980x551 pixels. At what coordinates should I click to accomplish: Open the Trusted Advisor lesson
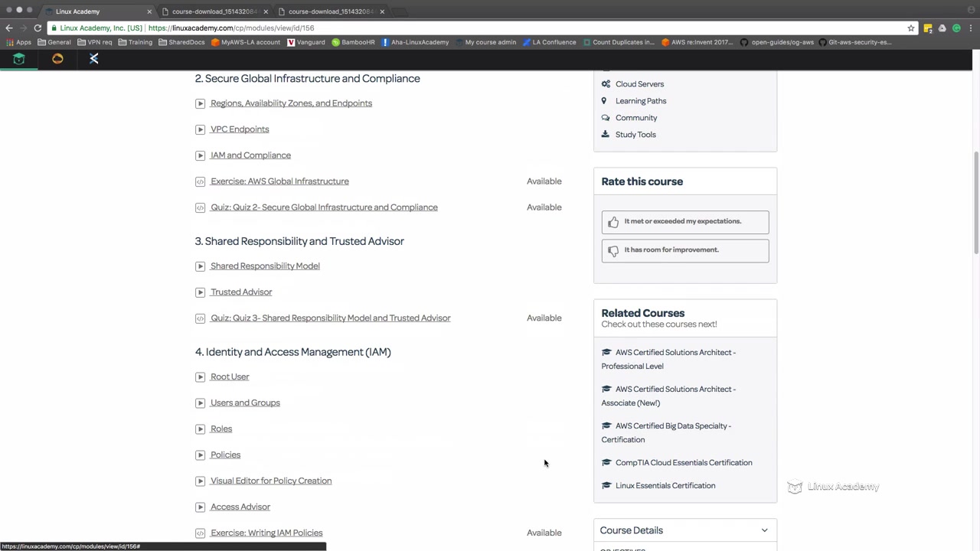click(241, 292)
